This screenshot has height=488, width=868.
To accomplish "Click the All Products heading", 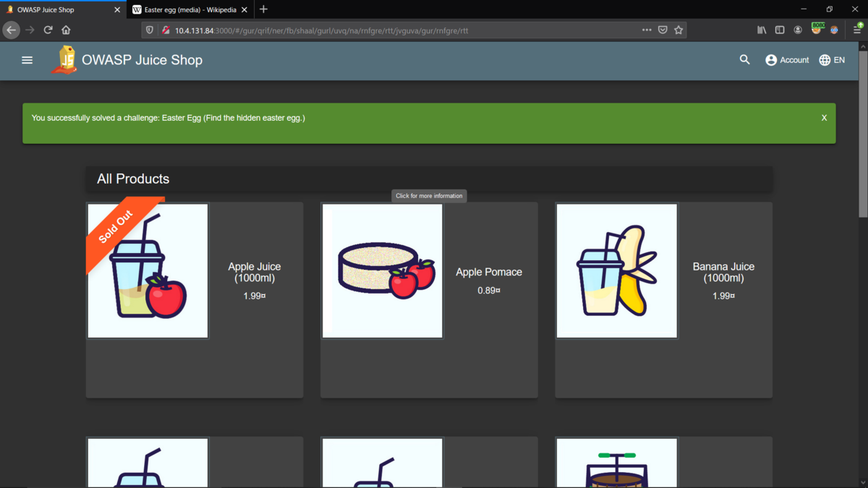I will pyautogui.click(x=133, y=179).
